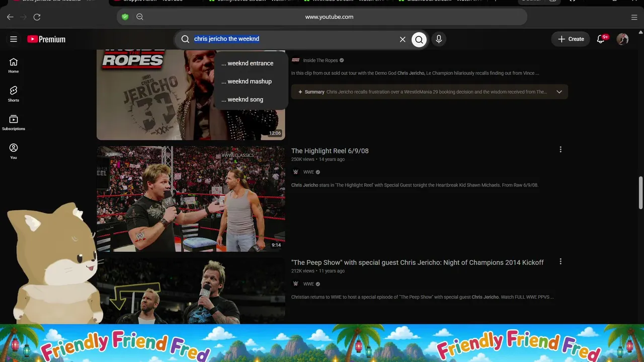
Task: Click the Create button
Action: click(571, 39)
